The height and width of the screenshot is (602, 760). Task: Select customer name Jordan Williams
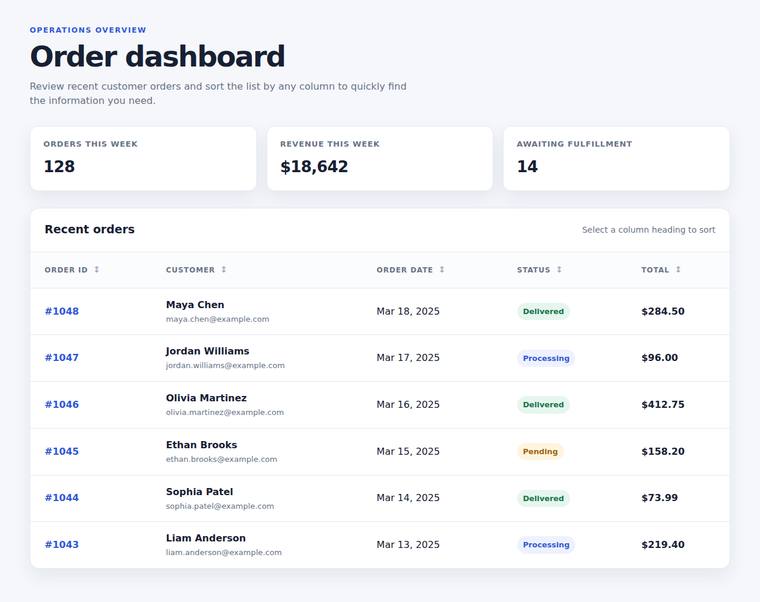[207, 351]
